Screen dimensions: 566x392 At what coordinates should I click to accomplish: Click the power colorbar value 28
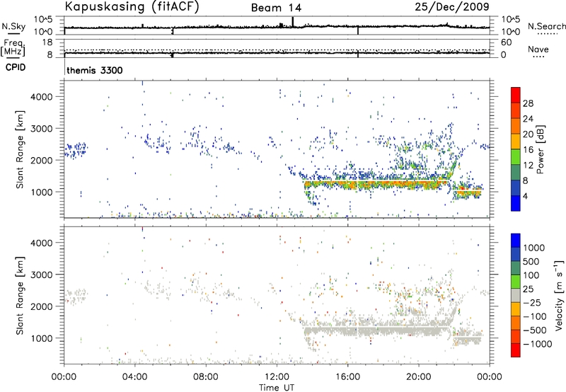coord(528,103)
